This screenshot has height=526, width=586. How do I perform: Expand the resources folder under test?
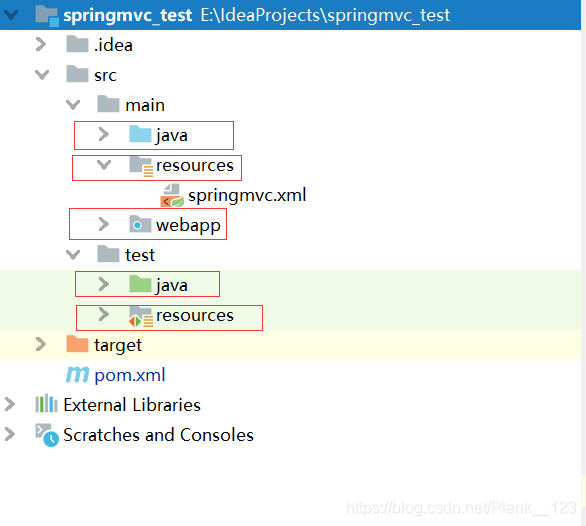pos(104,314)
